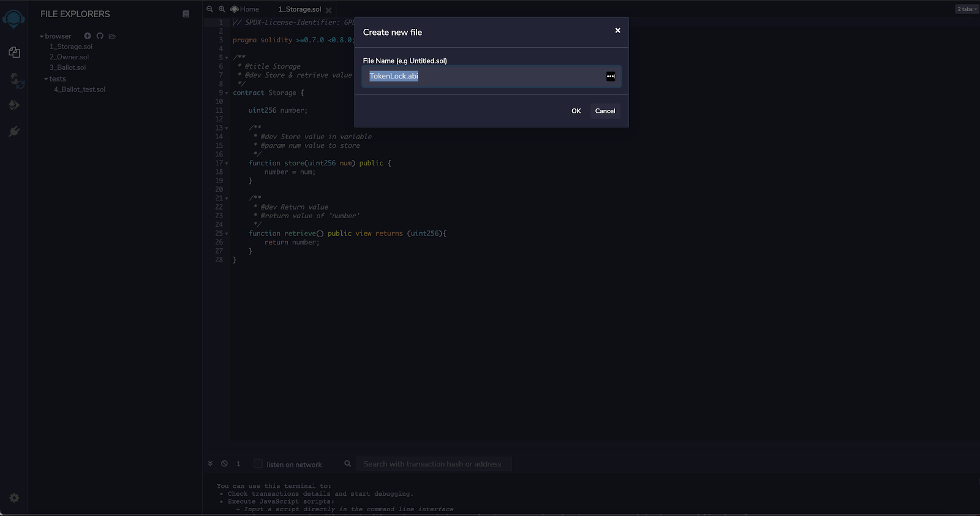Fold the store function at line 17
980x516 pixels.
[x=227, y=164]
